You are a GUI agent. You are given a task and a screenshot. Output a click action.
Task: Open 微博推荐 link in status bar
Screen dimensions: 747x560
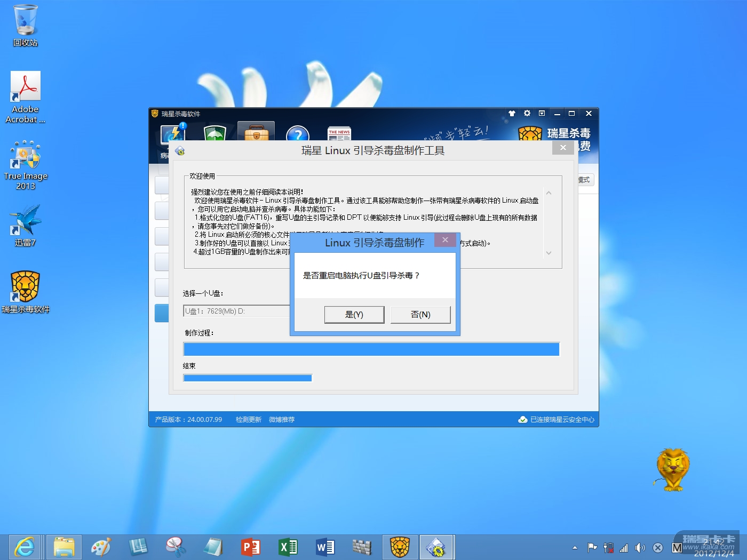[x=282, y=420]
